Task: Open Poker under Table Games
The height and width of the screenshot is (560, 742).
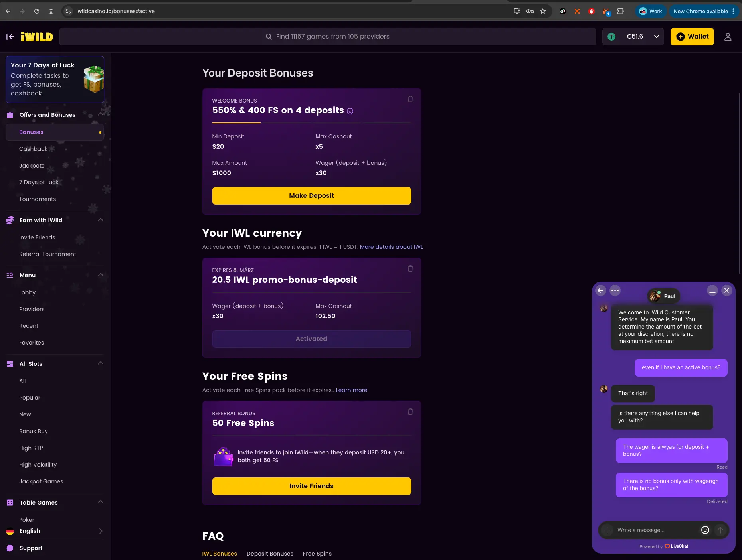Action: tap(27, 520)
